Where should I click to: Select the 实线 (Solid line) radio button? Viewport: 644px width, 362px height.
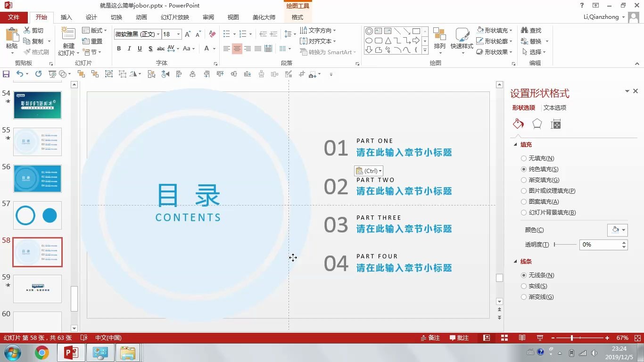524,286
